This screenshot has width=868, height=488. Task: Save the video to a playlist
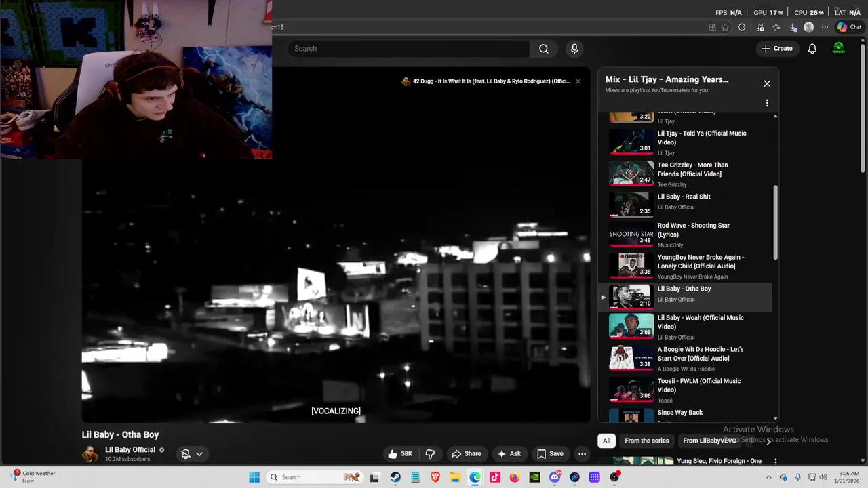coord(550,454)
